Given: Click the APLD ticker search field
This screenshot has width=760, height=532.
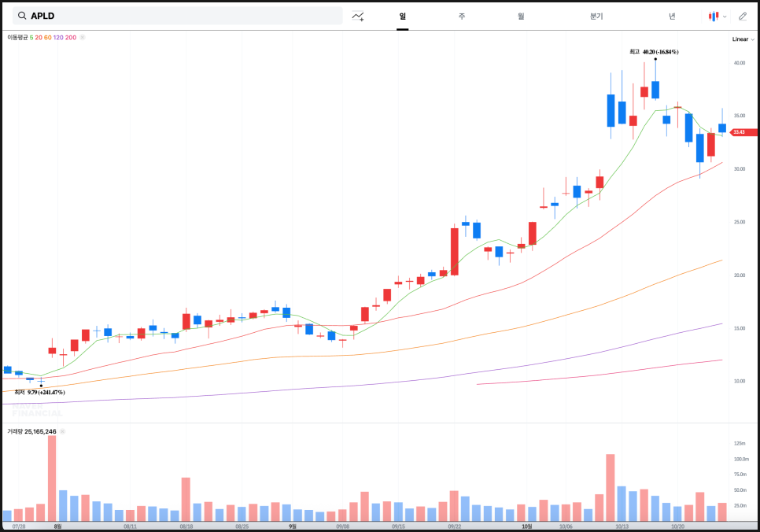Looking at the screenshot, I should 181,16.
